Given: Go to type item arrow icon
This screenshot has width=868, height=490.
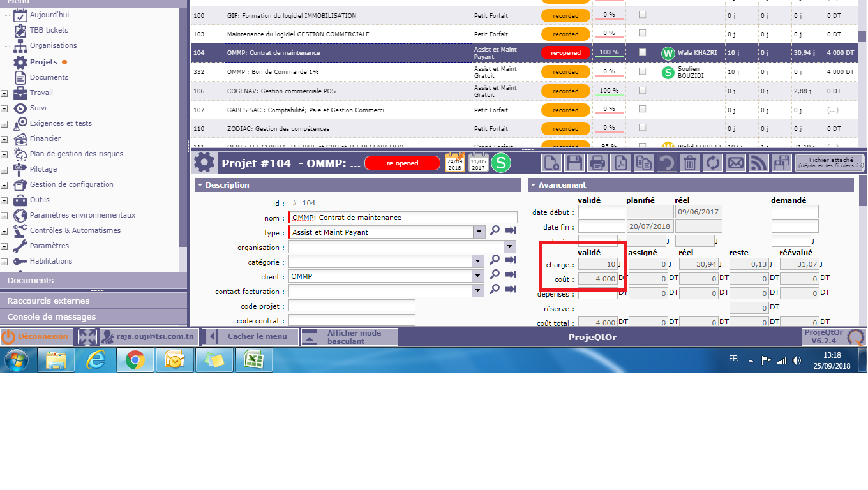Looking at the screenshot, I should (x=511, y=231).
